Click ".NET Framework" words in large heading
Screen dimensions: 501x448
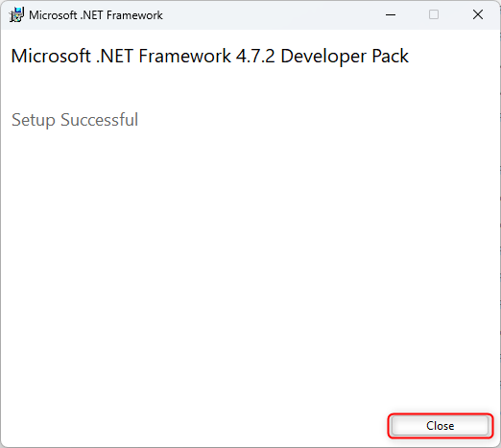tap(163, 56)
